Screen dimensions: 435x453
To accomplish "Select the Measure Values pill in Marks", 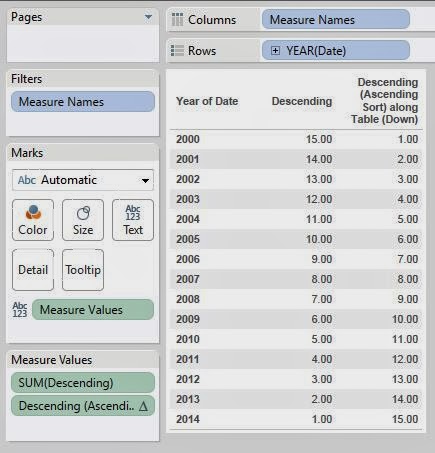I will (93, 310).
